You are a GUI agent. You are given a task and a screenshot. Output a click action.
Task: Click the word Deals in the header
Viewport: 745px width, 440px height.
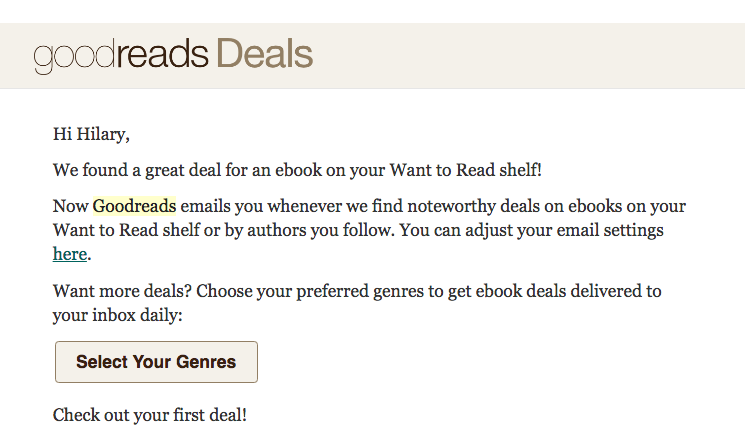(x=265, y=54)
